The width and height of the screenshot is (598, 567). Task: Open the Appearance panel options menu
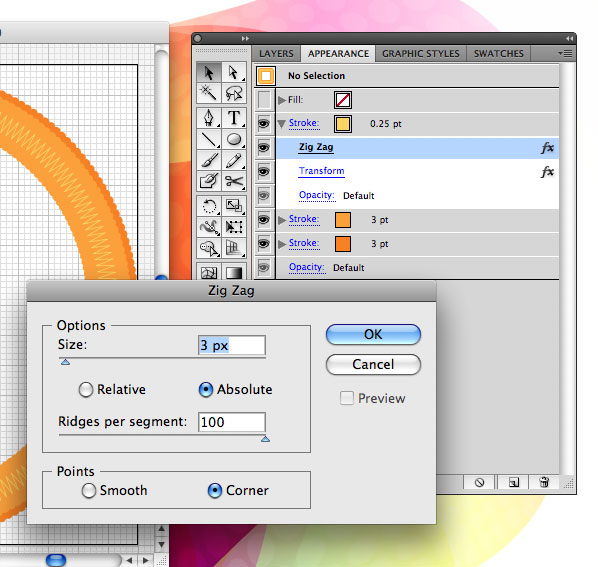point(566,53)
